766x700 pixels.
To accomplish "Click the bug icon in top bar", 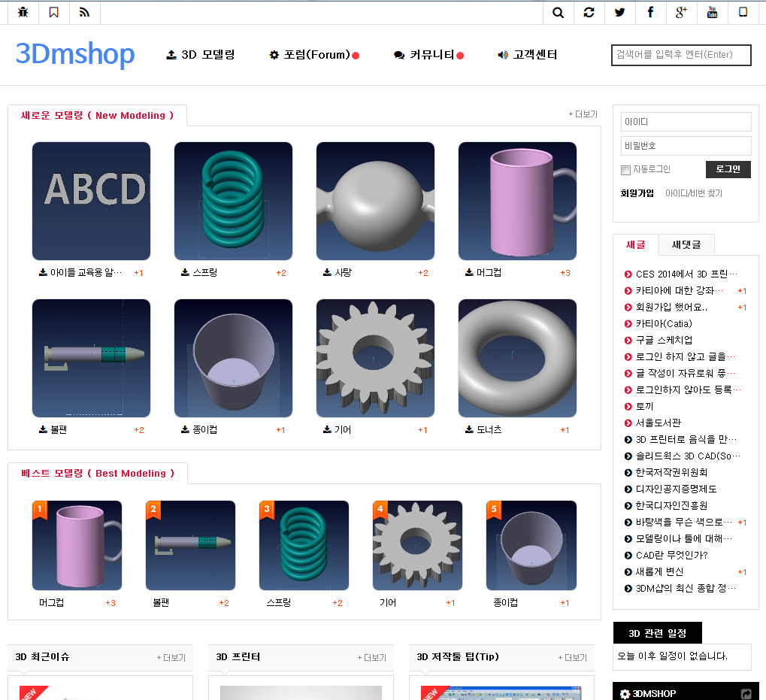I will 23,12.
